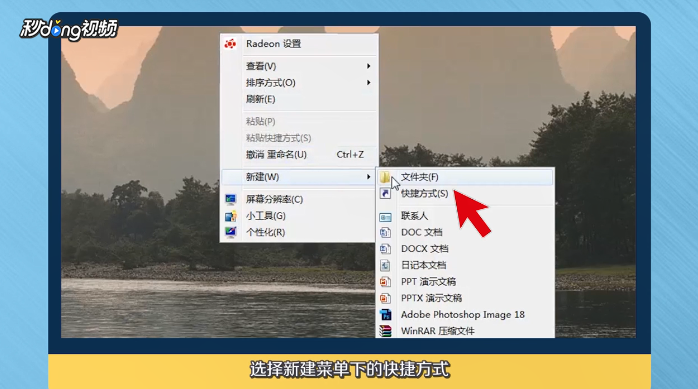Screen dimensions: 698x389
Task: Expand the arrow beside 新建(W)
Action: click(x=368, y=177)
